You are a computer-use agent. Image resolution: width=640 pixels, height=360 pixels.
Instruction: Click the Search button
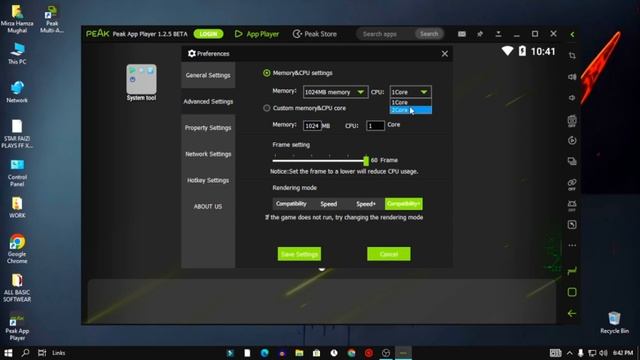point(429,34)
